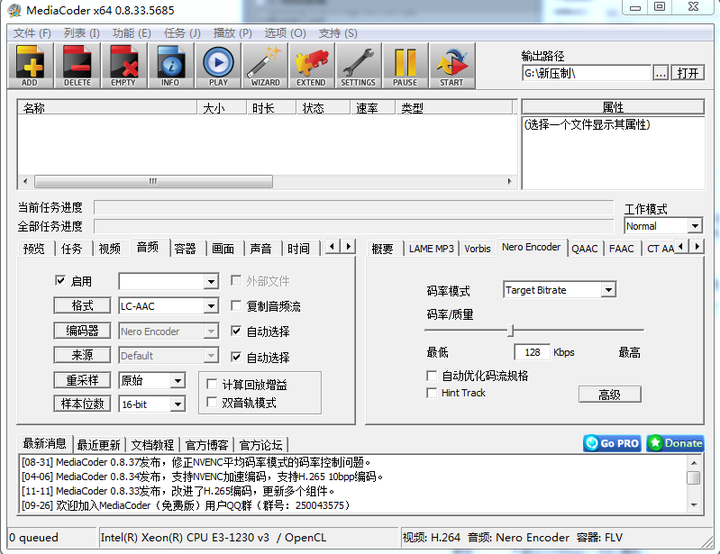Viewport: 720px width, 554px height.
Task: Switch to the 最近更新 tab
Action: point(99,445)
